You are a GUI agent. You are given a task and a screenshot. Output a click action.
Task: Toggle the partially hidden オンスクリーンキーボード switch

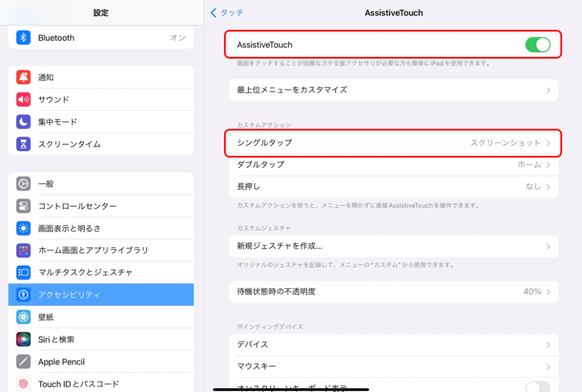pyautogui.click(x=538, y=387)
